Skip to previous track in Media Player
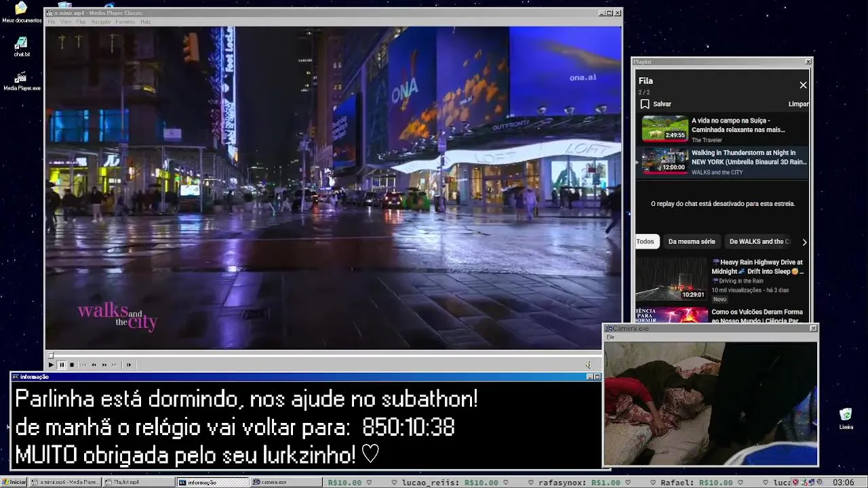Viewport: 868px width, 488px height. click(83, 365)
